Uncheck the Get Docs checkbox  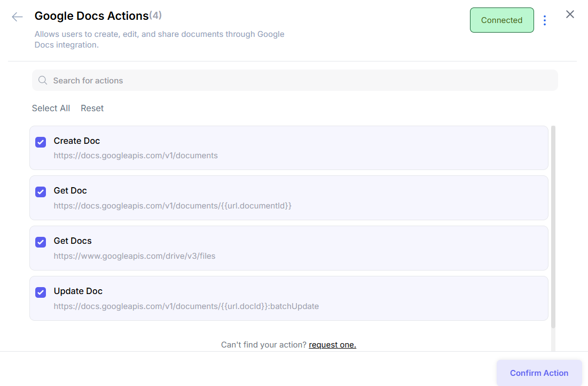[x=41, y=242]
